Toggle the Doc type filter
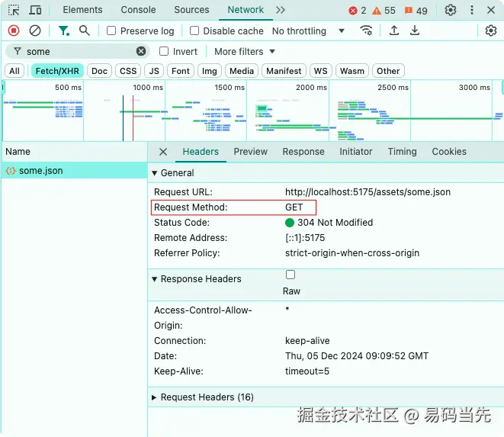The width and height of the screenshot is (504, 437). [99, 71]
